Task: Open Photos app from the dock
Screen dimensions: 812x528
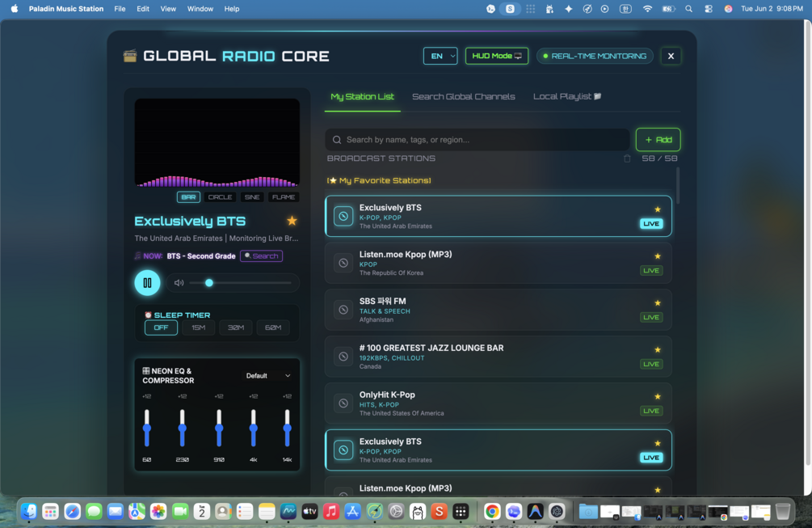Action: pyautogui.click(x=158, y=512)
